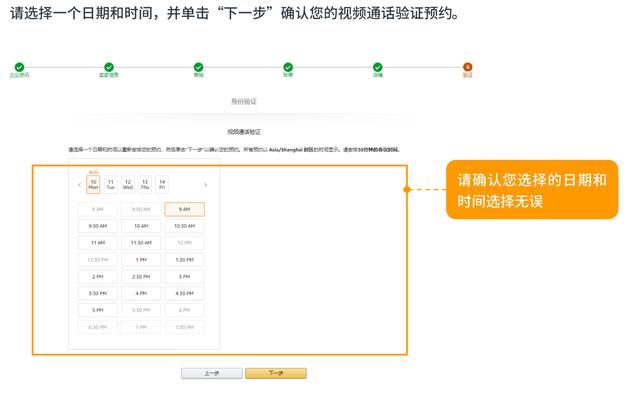Click the AUG month label above dates
This screenshot has height=394, width=640.
click(93, 172)
